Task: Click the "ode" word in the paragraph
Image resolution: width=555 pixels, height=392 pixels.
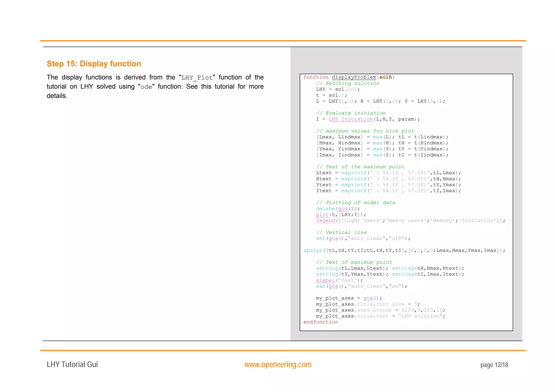Action: coord(146,87)
